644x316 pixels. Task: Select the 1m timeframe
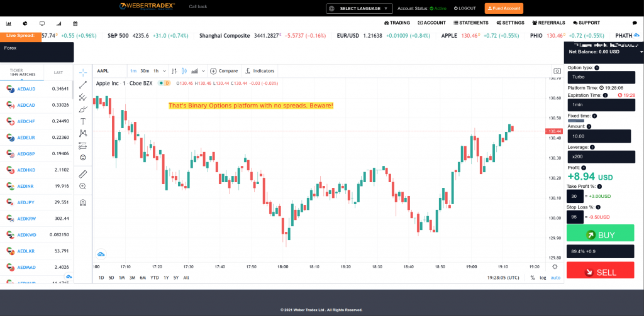(133, 71)
